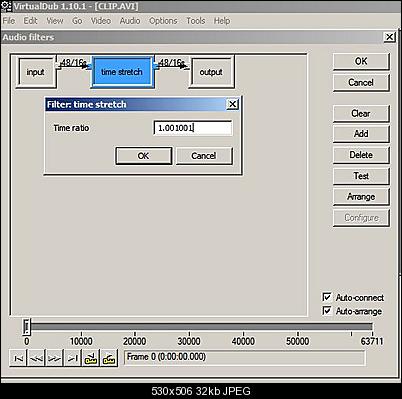Image resolution: width=402 pixels, height=399 pixels.
Task: Click timeline end label 63711
Action: 372,341
